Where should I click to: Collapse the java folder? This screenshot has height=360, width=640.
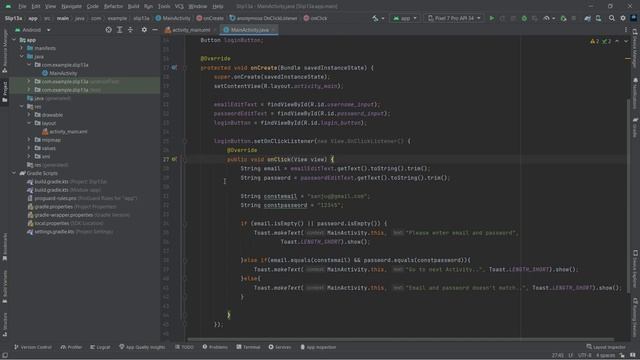22,56
